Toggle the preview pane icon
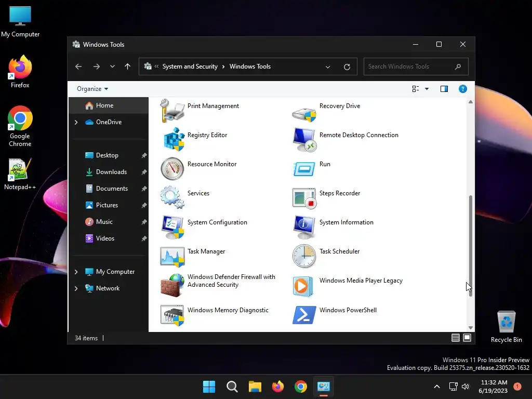 pos(444,89)
